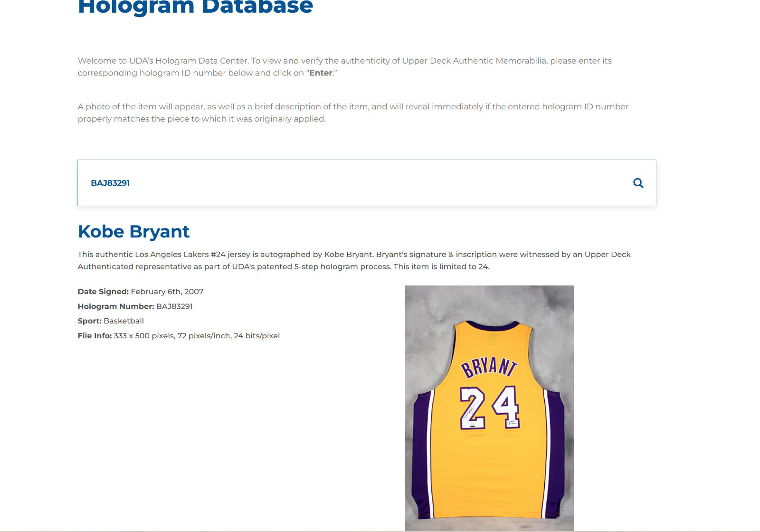Click the February 6th, 2007 date value
The width and height of the screenshot is (760, 532).
click(167, 292)
